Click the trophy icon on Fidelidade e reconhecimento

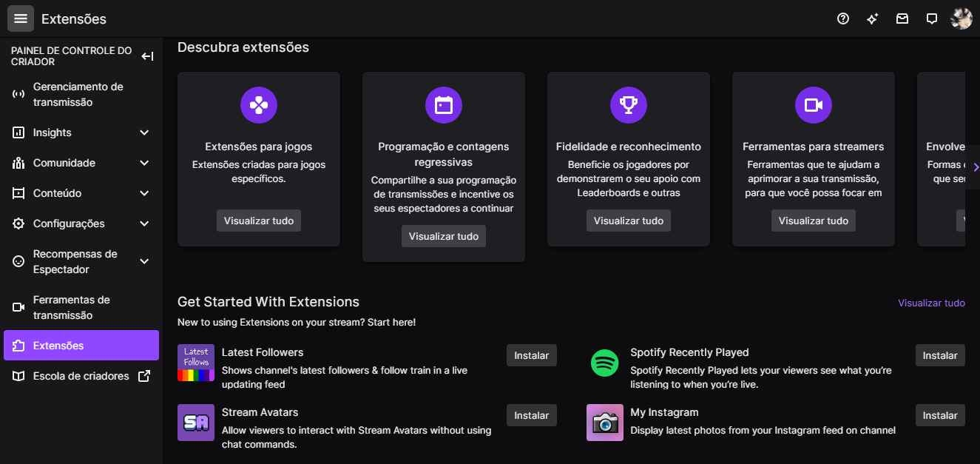[628, 105]
